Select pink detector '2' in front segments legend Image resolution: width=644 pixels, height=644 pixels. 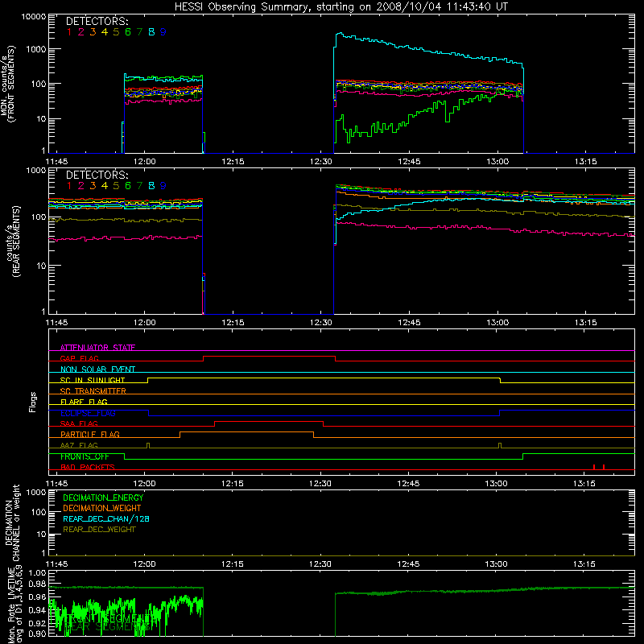[81, 32]
